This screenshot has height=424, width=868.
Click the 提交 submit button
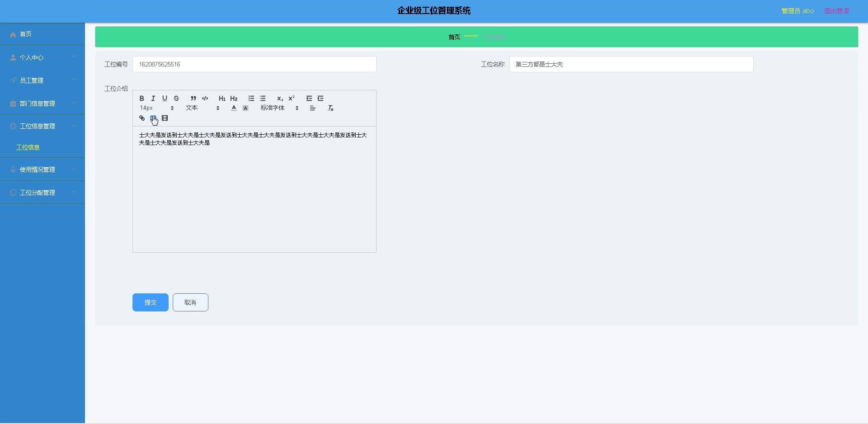click(150, 302)
